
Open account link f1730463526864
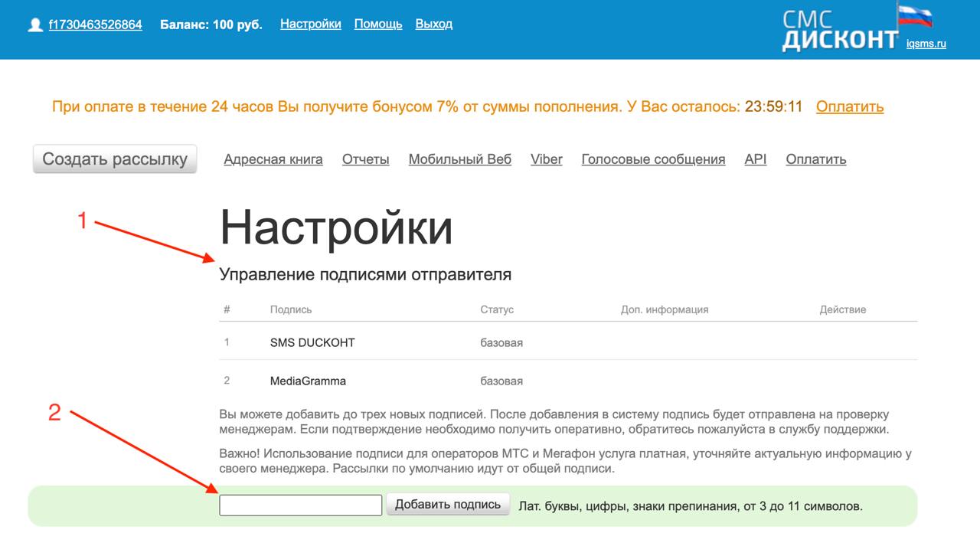(x=95, y=25)
